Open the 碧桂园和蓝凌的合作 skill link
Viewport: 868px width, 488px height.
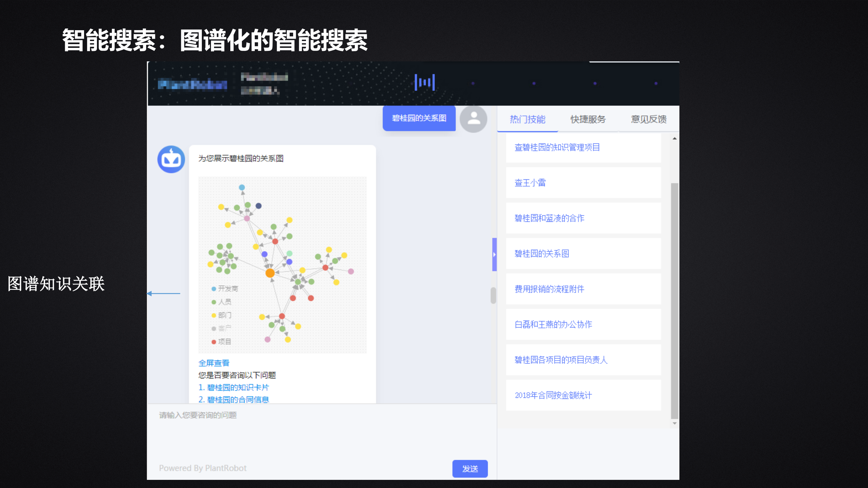coord(549,218)
